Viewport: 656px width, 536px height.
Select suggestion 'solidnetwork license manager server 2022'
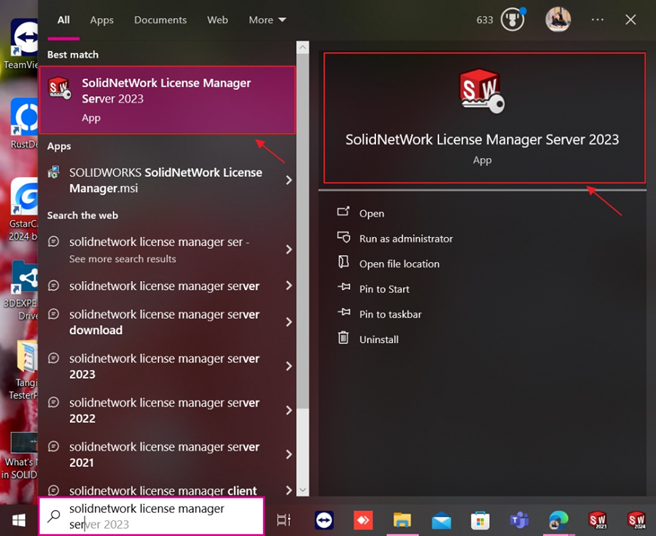(x=167, y=410)
